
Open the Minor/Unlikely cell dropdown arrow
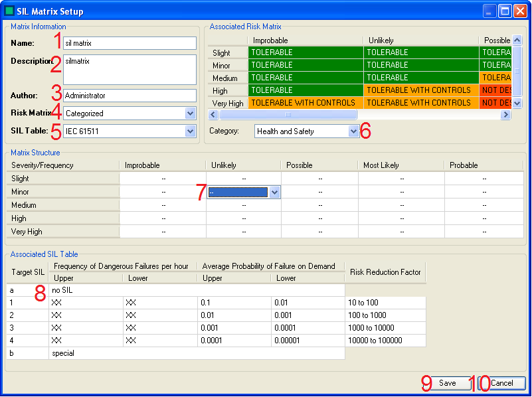pos(274,192)
